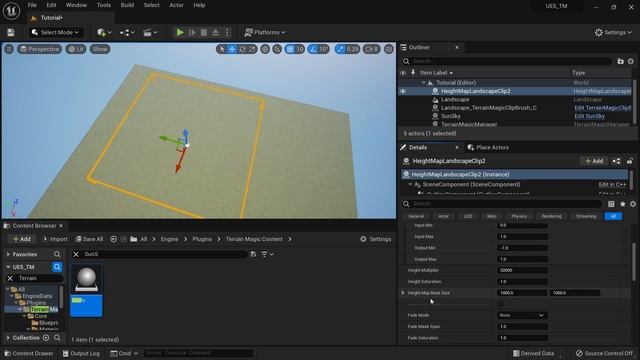Click Edit in C++ for SceneComponent
Image resolution: width=640 pixels, height=360 pixels.
point(612,184)
